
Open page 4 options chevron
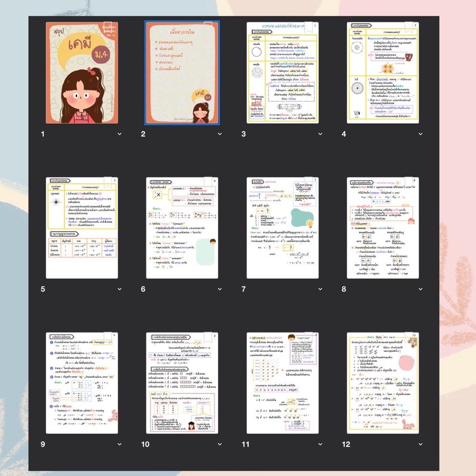coord(420,134)
